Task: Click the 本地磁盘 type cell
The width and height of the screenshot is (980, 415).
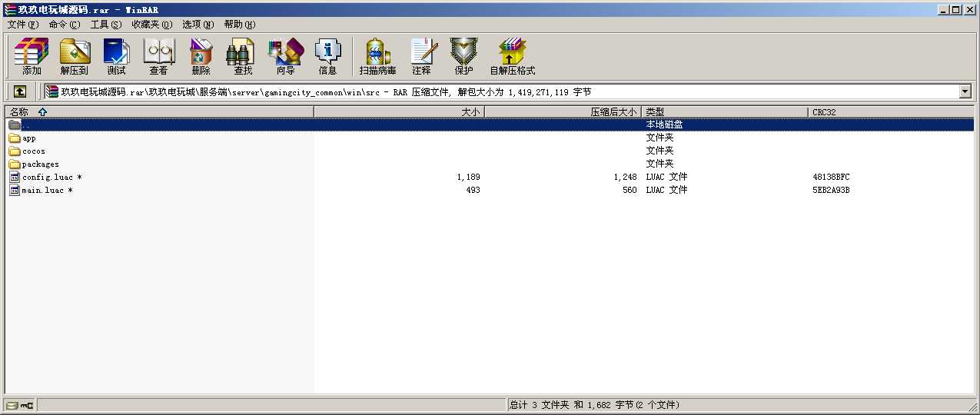Action: pyautogui.click(x=664, y=124)
